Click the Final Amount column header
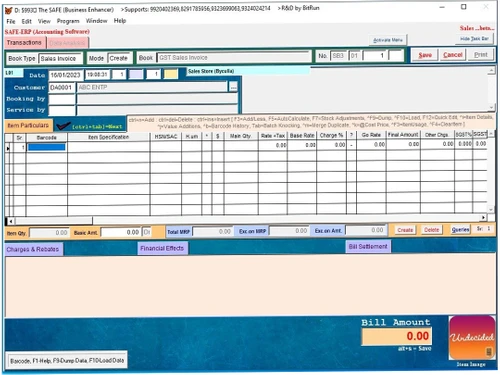 point(403,135)
